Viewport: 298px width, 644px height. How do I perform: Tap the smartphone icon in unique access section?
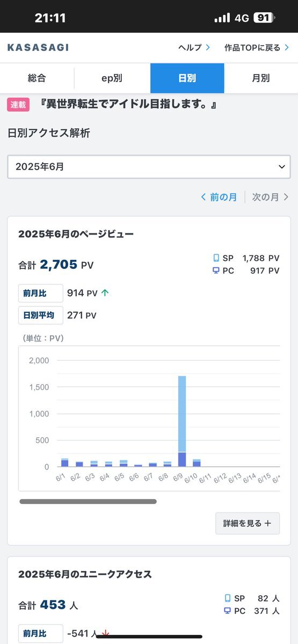coord(227,598)
